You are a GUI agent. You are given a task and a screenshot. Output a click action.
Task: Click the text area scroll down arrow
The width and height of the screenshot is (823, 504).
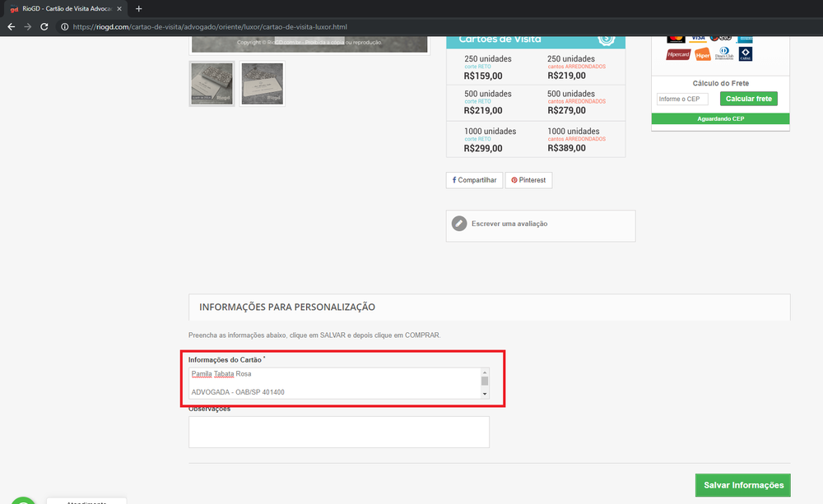pyautogui.click(x=485, y=394)
